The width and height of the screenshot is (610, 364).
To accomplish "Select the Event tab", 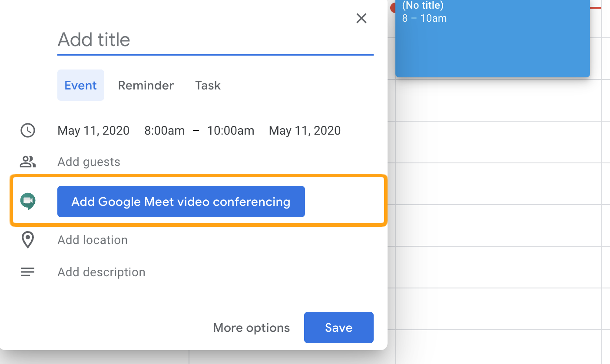I will [x=81, y=85].
